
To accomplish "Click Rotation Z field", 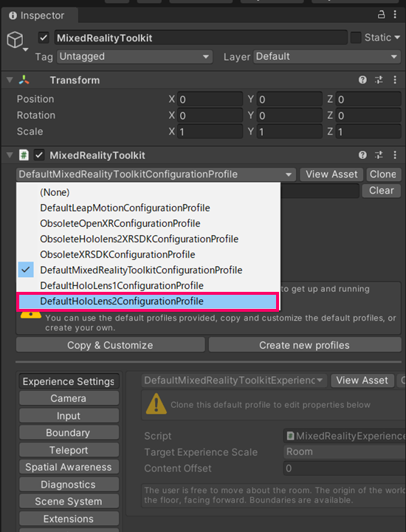I will tap(368, 115).
